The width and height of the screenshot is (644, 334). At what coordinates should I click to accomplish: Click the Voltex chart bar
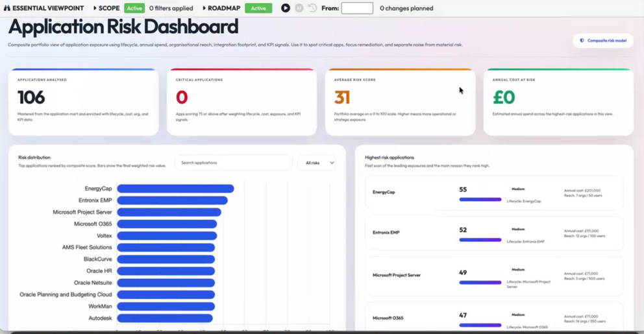[x=167, y=235]
